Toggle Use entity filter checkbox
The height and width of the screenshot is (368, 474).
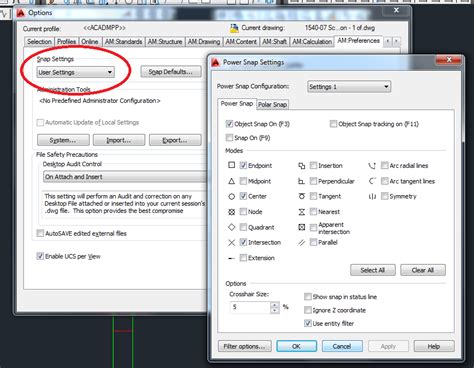(308, 323)
